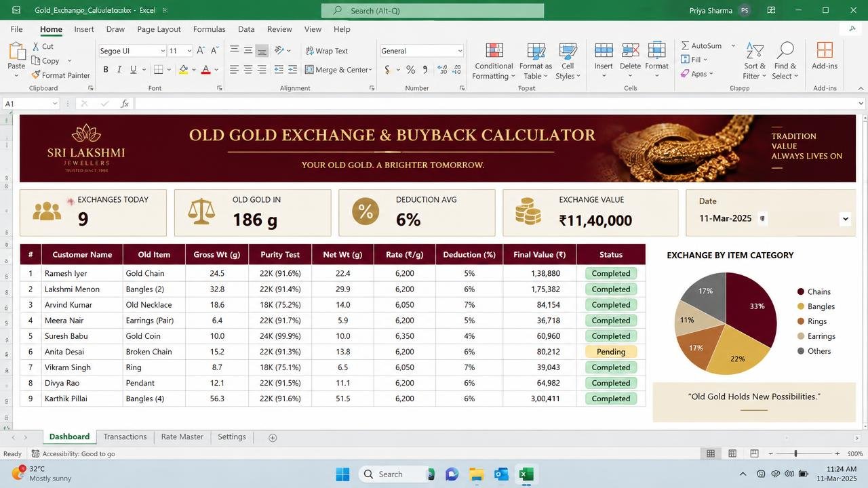Increase font size with the larger A icon
The height and width of the screenshot is (488, 868).
point(200,51)
